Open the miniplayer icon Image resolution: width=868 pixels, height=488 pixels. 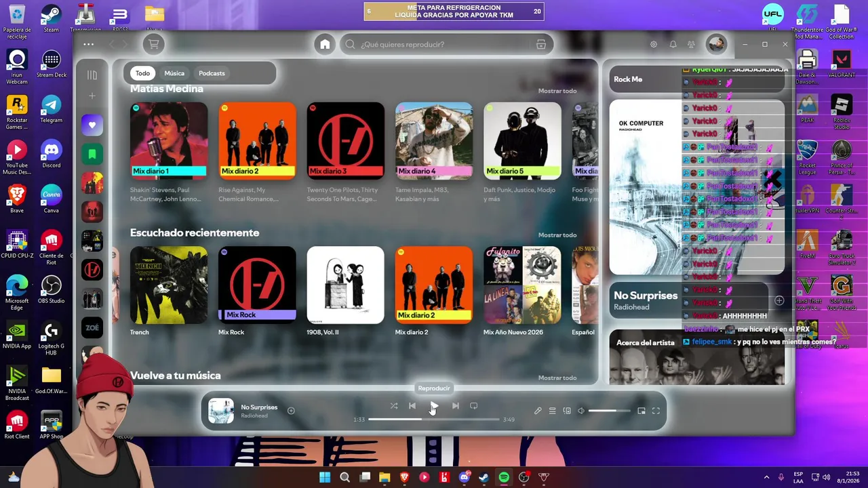pyautogui.click(x=642, y=411)
